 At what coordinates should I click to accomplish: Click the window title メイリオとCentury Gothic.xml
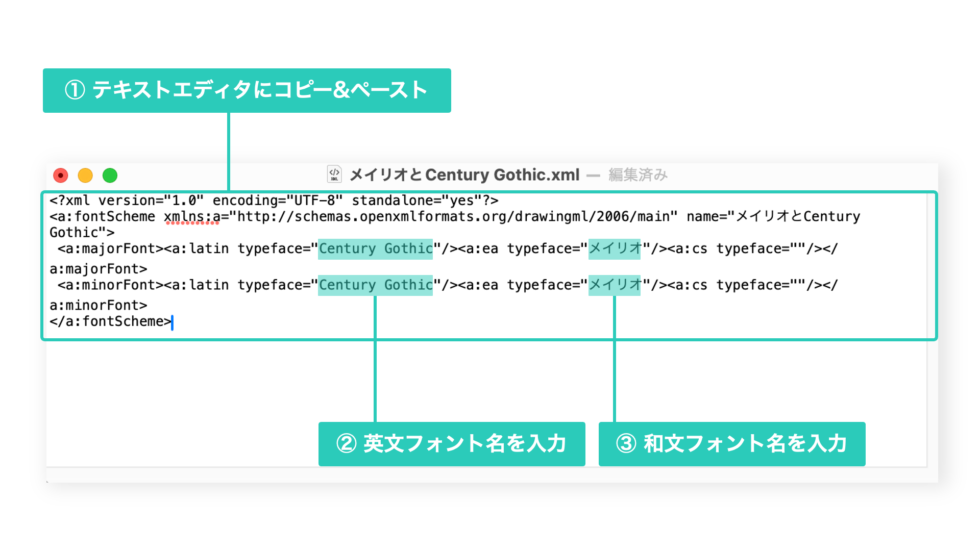(464, 175)
